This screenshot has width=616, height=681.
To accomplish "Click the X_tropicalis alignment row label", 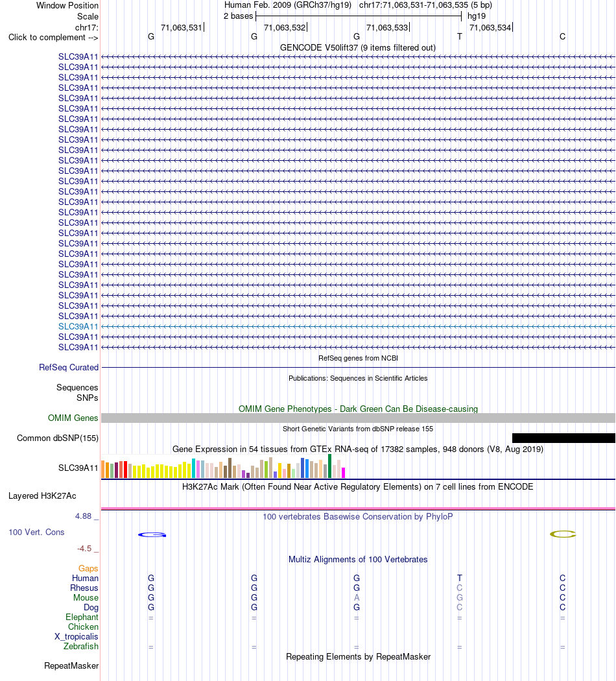I will (x=77, y=637).
